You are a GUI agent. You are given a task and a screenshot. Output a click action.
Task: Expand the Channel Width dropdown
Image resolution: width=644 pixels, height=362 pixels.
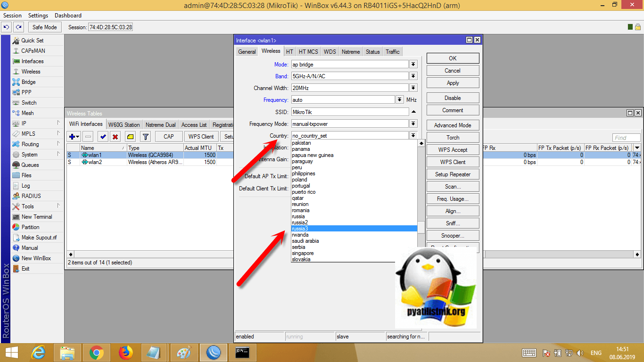pos(413,88)
